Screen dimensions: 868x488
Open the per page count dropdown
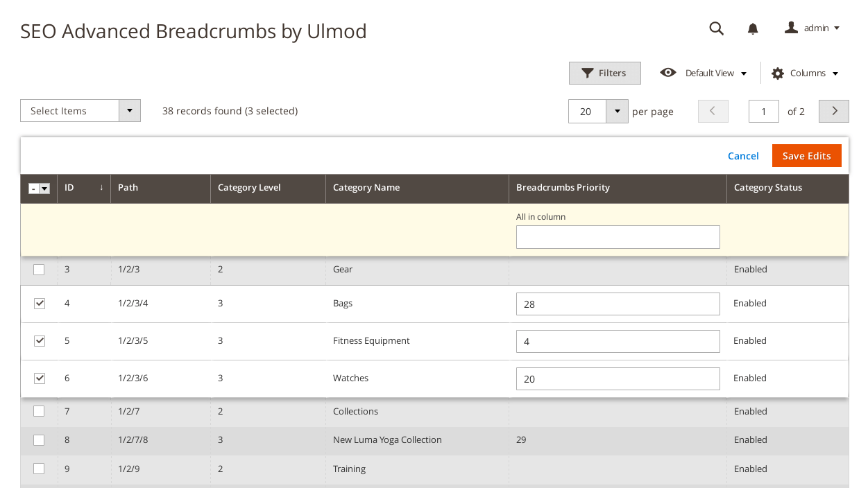617,111
